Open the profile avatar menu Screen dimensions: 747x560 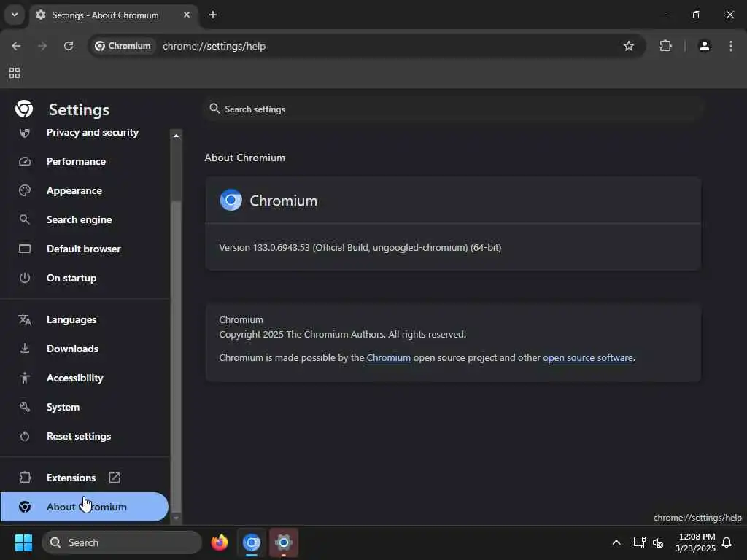705,46
